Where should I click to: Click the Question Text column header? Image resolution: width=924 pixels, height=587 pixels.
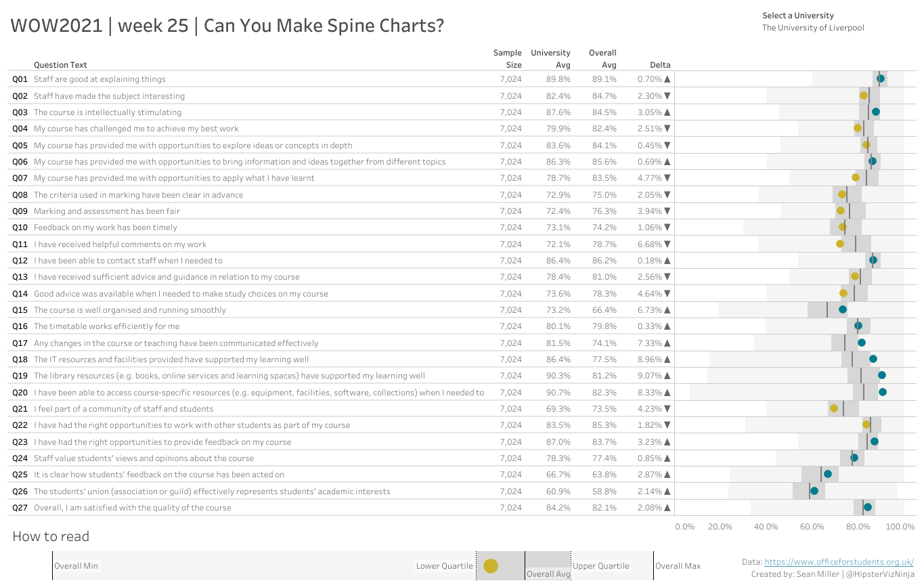point(60,65)
